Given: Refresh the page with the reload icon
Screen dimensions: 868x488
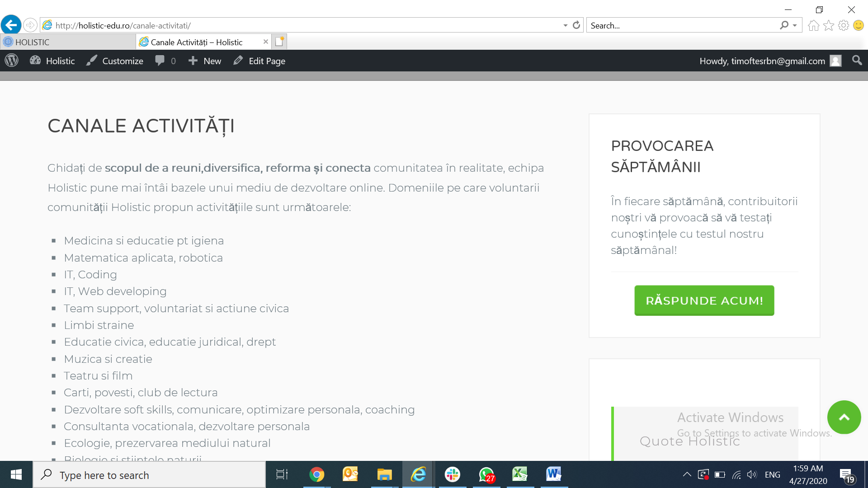Looking at the screenshot, I should [576, 25].
